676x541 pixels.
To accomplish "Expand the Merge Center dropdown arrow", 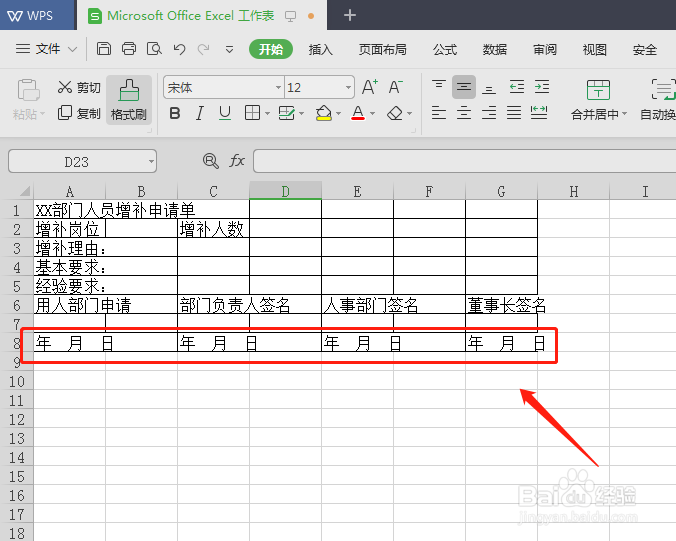I will pyautogui.click(x=624, y=114).
